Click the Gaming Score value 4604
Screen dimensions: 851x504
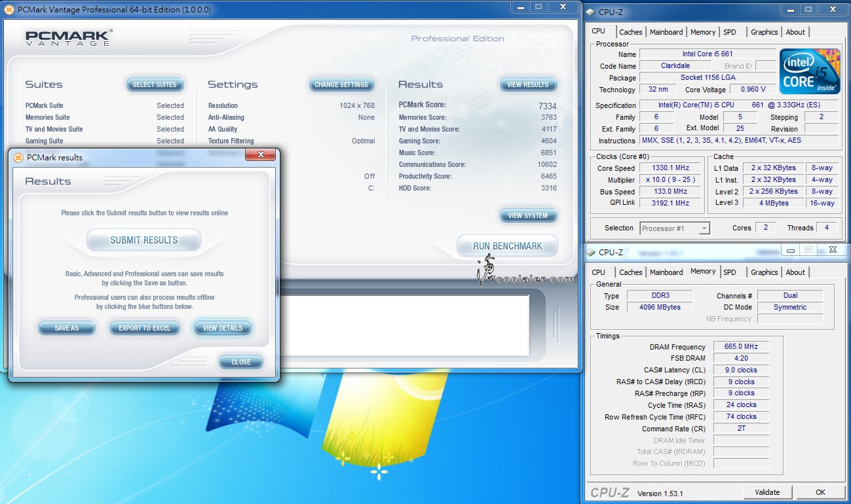click(549, 141)
